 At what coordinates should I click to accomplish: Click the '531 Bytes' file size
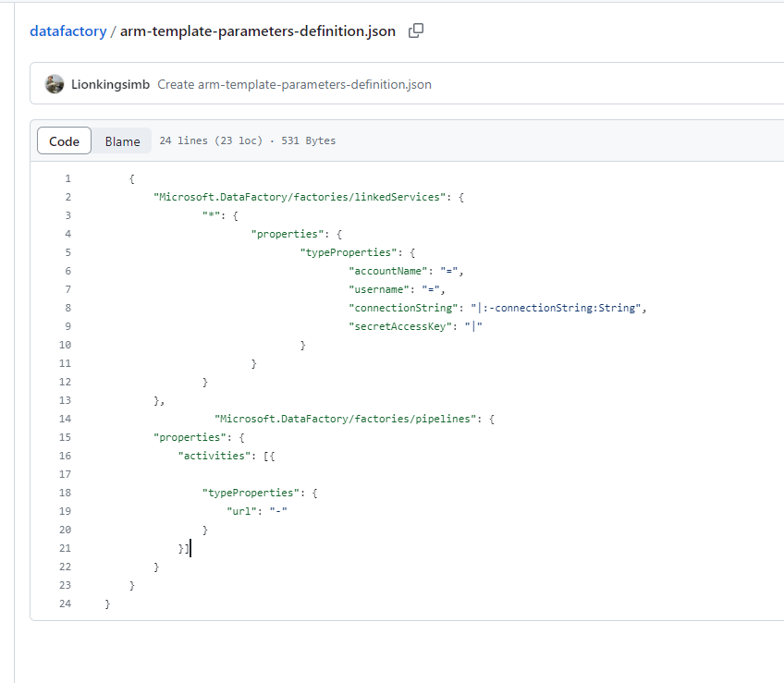pos(309,141)
